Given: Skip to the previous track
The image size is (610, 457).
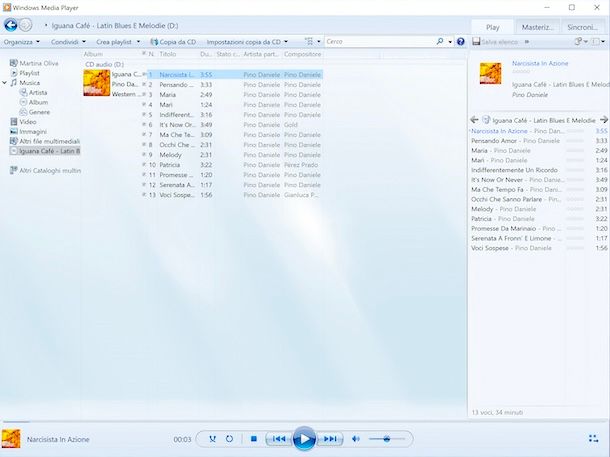Looking at the screenshot, I should point(279,439).
